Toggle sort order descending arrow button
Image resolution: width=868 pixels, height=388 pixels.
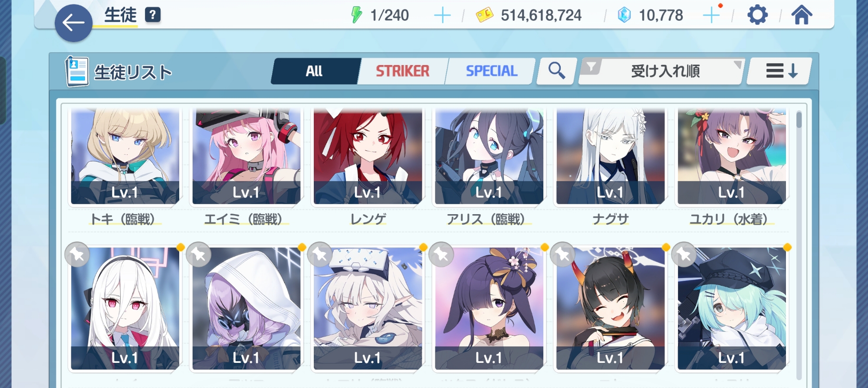[779, 71]
